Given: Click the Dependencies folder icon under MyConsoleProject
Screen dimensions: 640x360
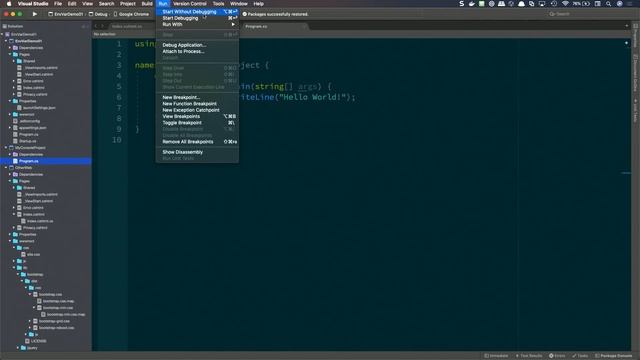Looking at the screenshot, I should click(16, 154).
